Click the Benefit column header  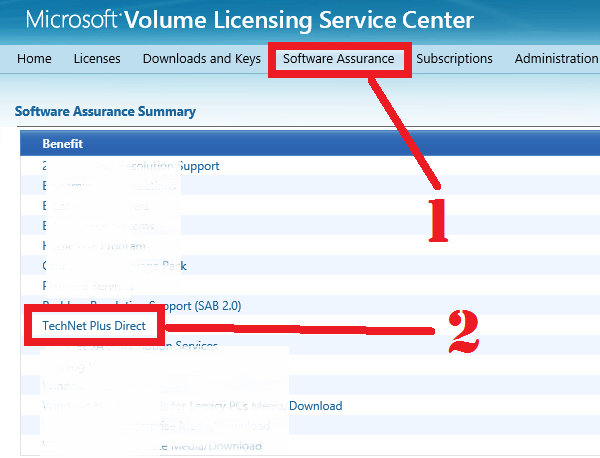click(62, 144)
